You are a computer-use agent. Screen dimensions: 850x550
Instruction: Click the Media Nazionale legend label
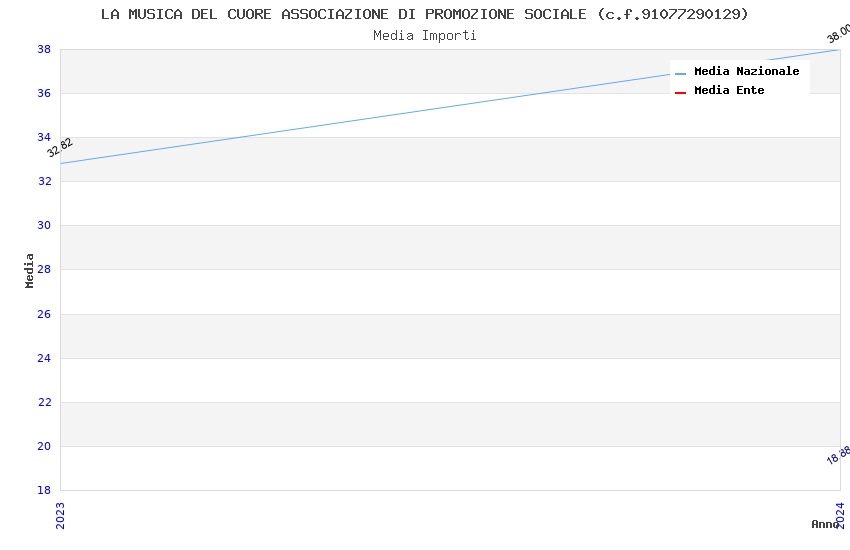tap(746, 72)
